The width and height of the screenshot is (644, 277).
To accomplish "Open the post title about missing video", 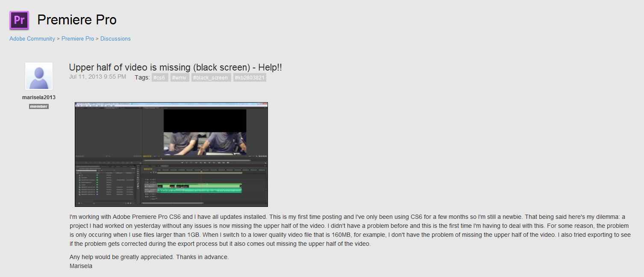I will pos(175,67).
